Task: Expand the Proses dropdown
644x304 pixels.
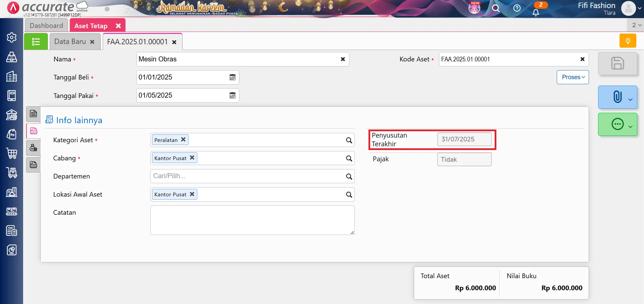Action: pos(573,77)
